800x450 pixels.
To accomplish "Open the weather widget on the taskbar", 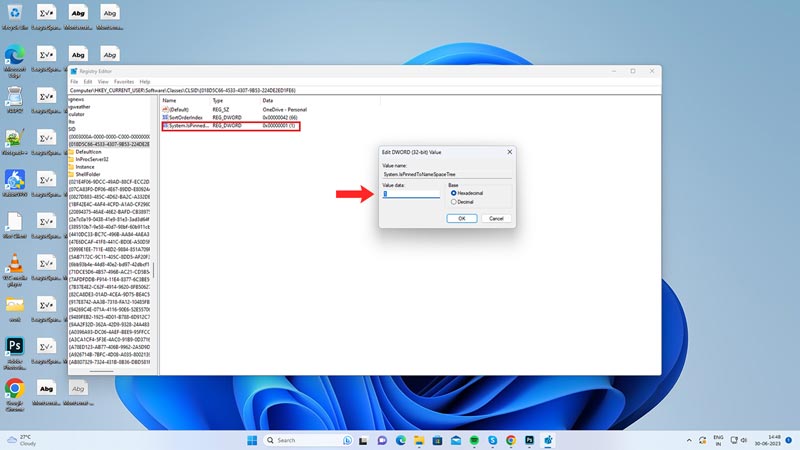I will tap(21, 440).
